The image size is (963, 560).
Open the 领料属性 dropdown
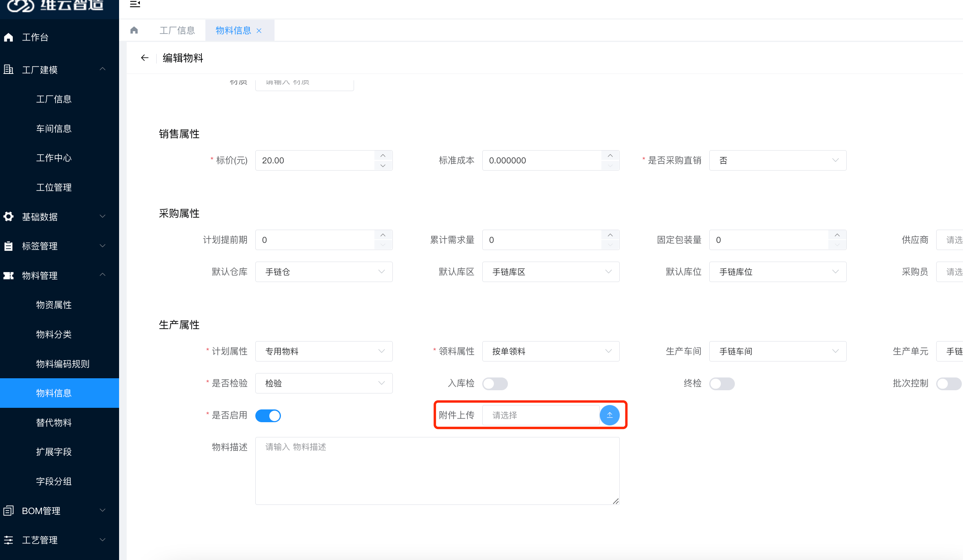click(x=551, y=351)
